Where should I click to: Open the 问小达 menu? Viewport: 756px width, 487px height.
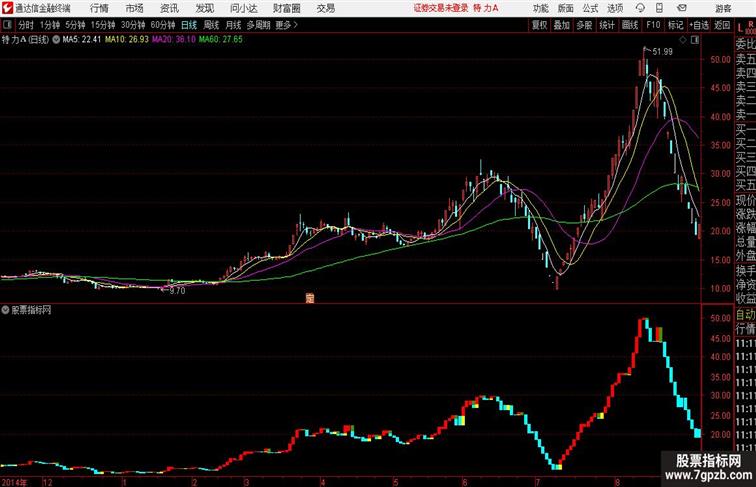[x=243, y=8]
